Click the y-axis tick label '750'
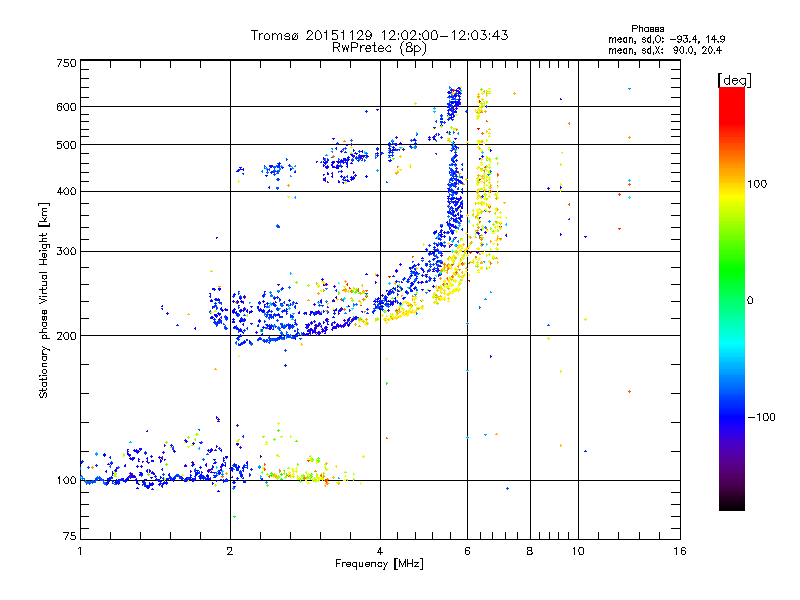The image size is (800, 600). point(67,63)
